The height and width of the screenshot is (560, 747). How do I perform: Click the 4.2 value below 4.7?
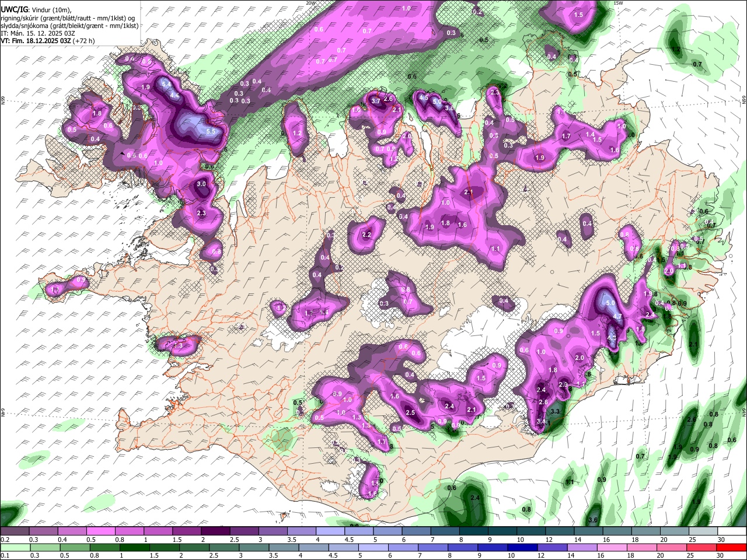tap(612, 337)
